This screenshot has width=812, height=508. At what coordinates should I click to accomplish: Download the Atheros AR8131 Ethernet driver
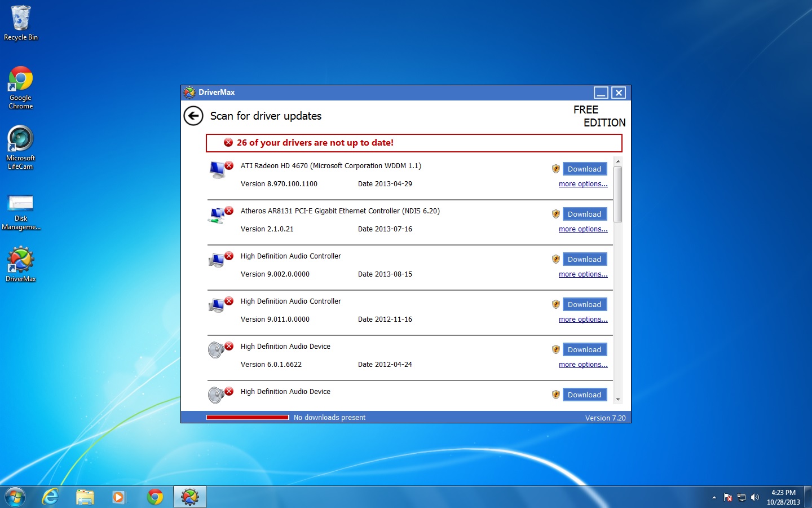[585, 214]
